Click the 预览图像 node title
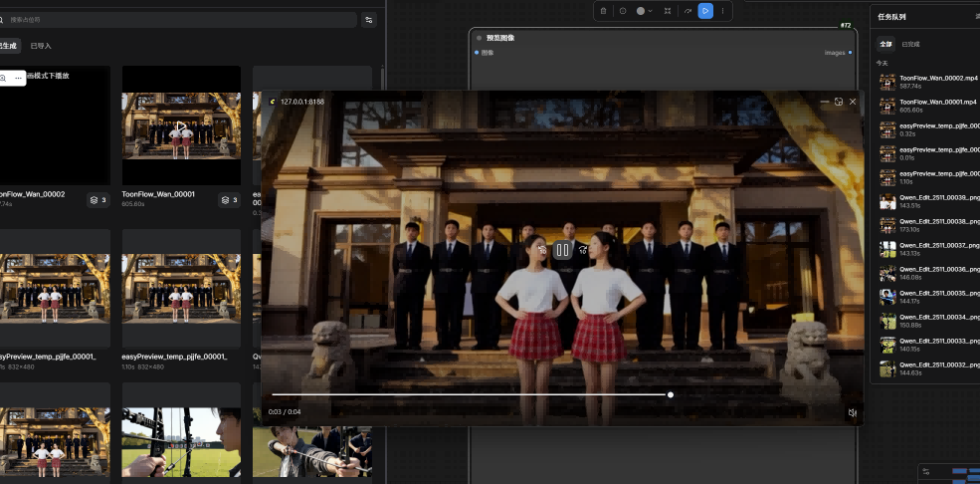The width and height of the screenshot is (980, 484). (x=500, y=38)
